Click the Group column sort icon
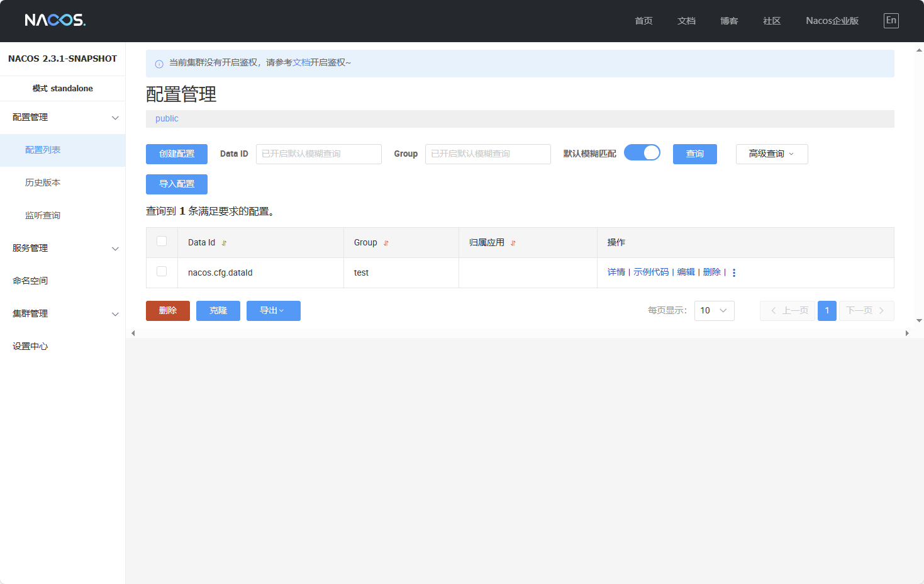Viewport: 924px width, 584px height. pyautogui.click(x=386, y=243)
